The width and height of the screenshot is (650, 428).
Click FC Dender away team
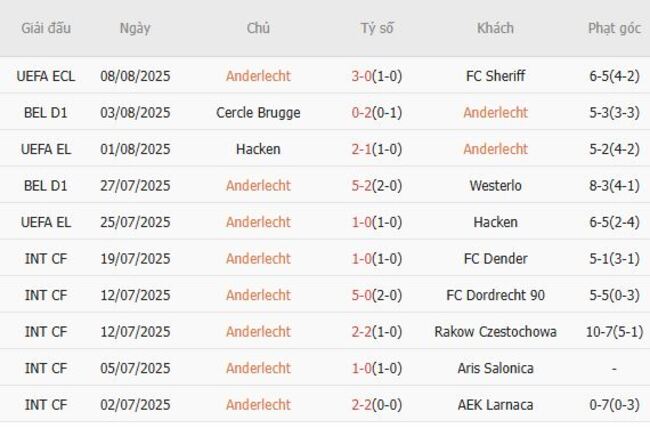[x=495, y=259]
